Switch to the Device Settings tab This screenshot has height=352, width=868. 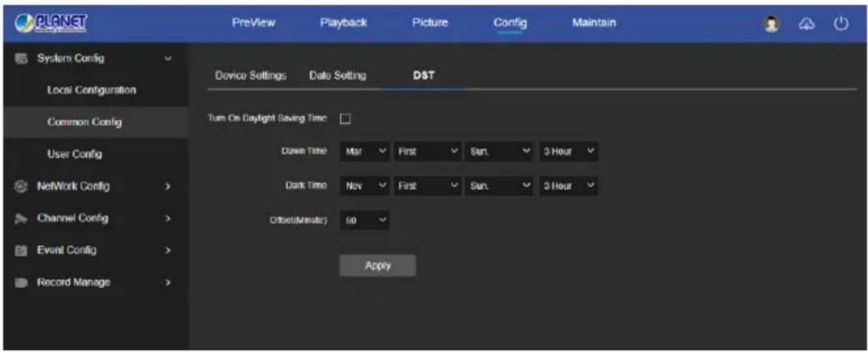pyautogui.click(x=251, y=76)
